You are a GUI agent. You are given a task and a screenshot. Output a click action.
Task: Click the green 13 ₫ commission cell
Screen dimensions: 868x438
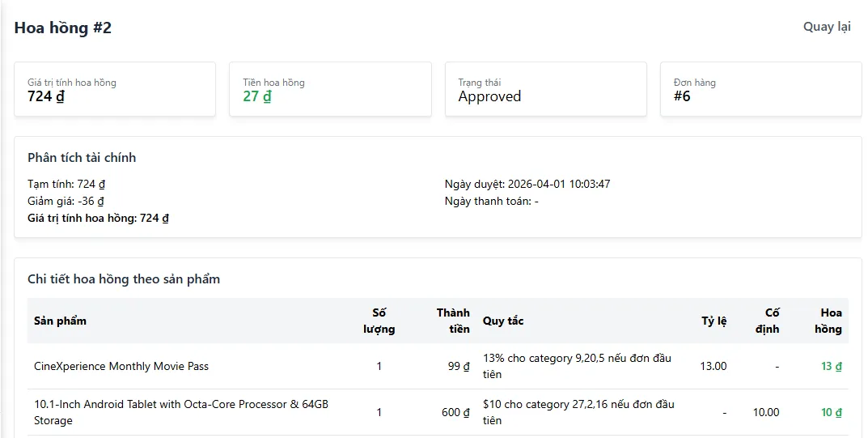click(x=831, y=366)
